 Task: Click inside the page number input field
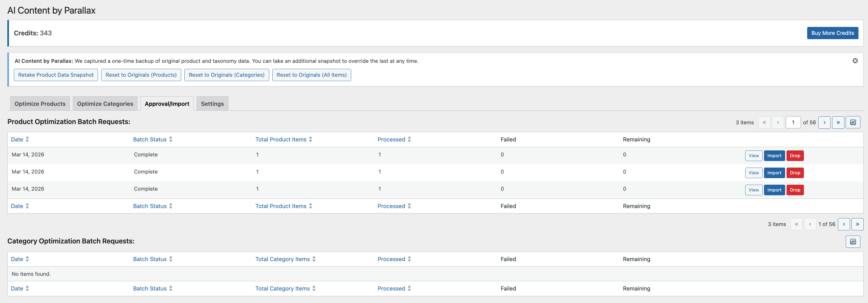click(x=793, y=122)
